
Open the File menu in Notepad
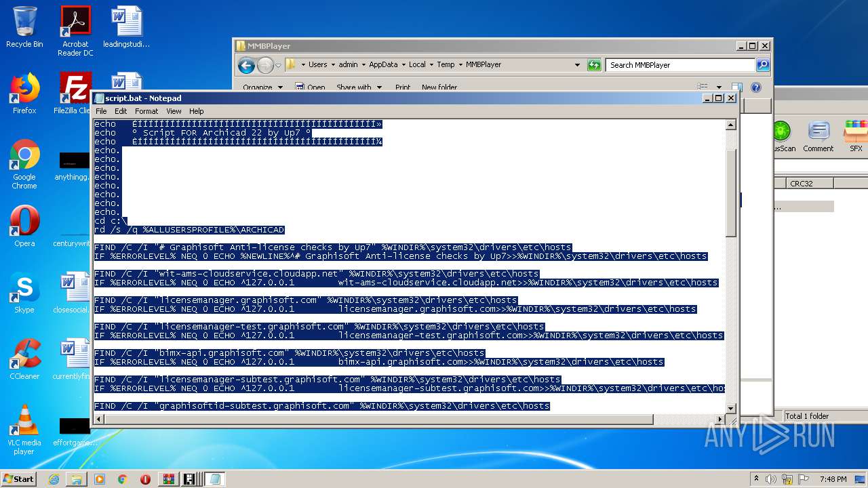coord(101,111)
